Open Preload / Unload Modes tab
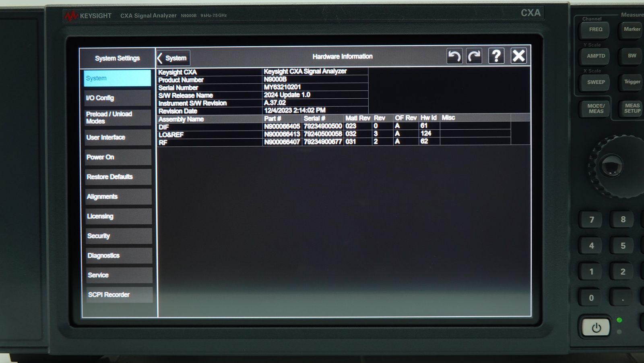644x363 pixels. click(x=118, y=118)
